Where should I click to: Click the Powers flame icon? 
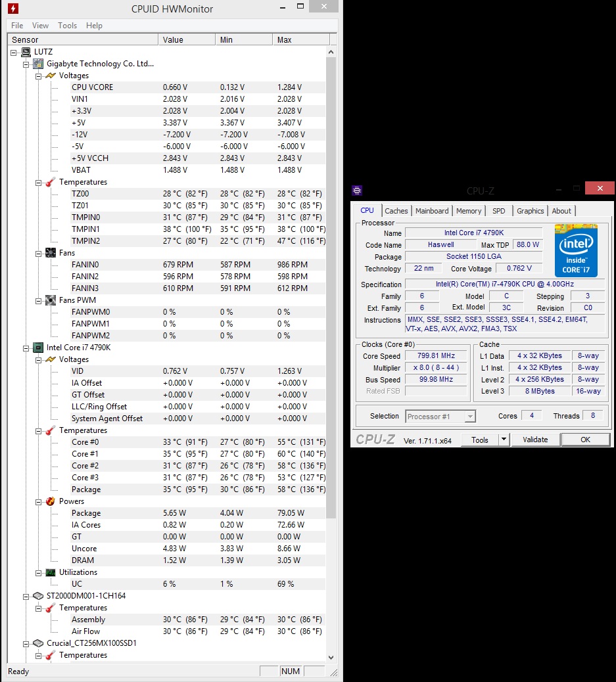[x=51, y=501]
